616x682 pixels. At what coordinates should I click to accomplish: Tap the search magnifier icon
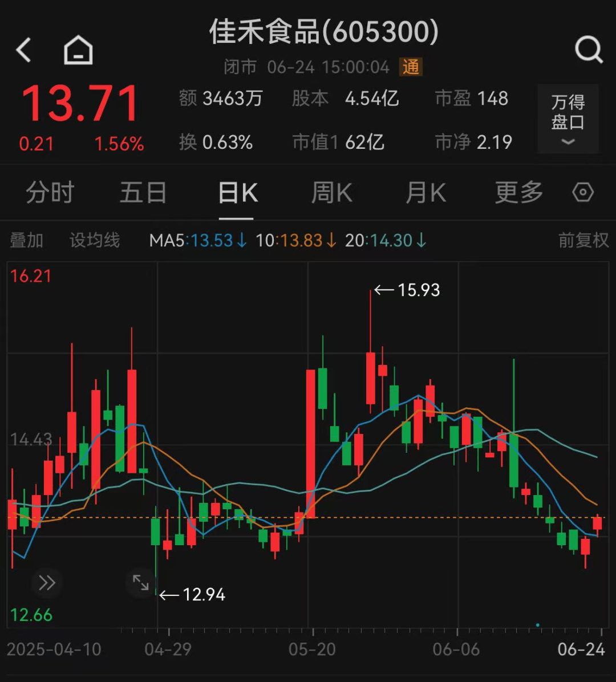point(589,50)
